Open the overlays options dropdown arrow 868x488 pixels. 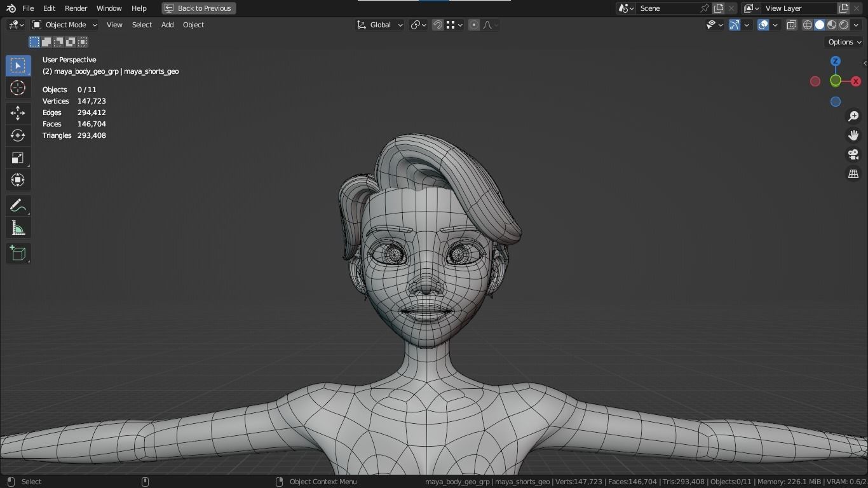pyautogui.click(x=775, y=25)
